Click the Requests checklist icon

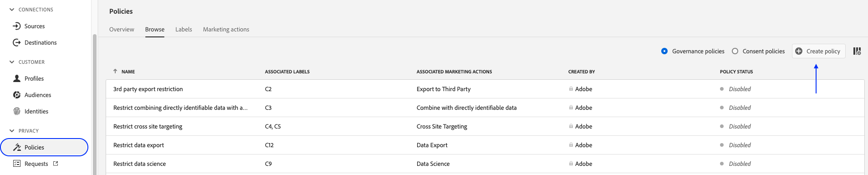(17, 164)
